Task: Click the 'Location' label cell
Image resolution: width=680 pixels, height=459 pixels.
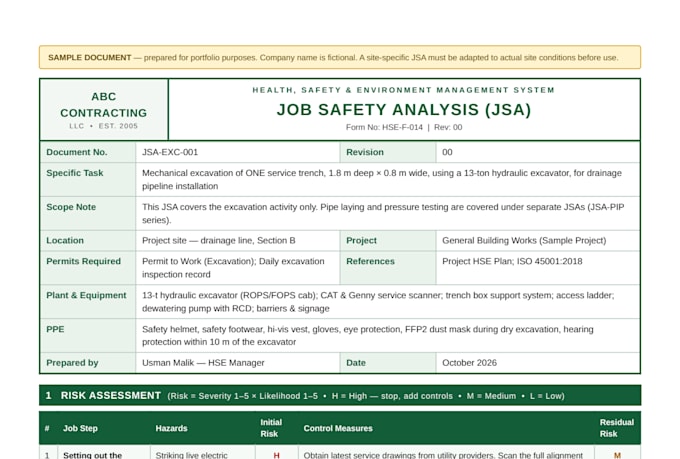Action: tap(88, 241)
